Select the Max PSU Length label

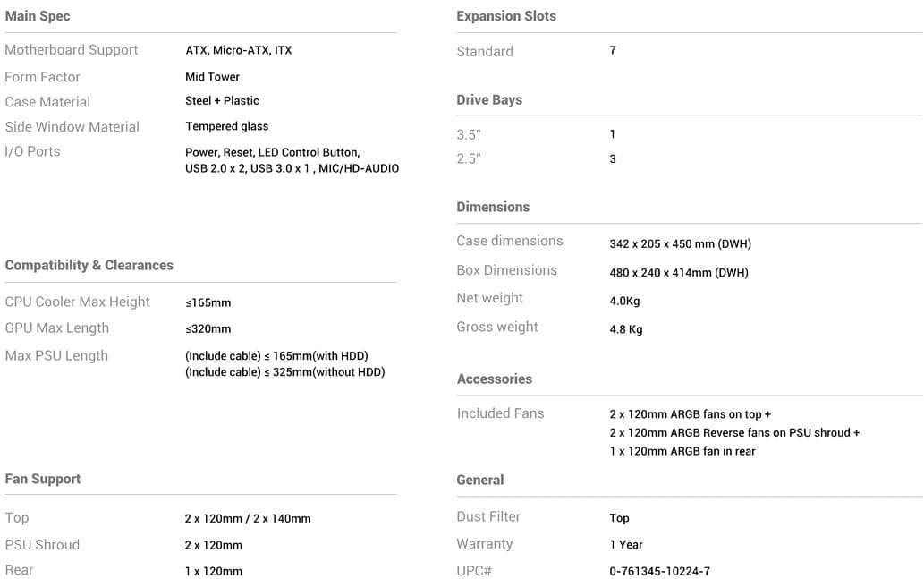(56, 355)
